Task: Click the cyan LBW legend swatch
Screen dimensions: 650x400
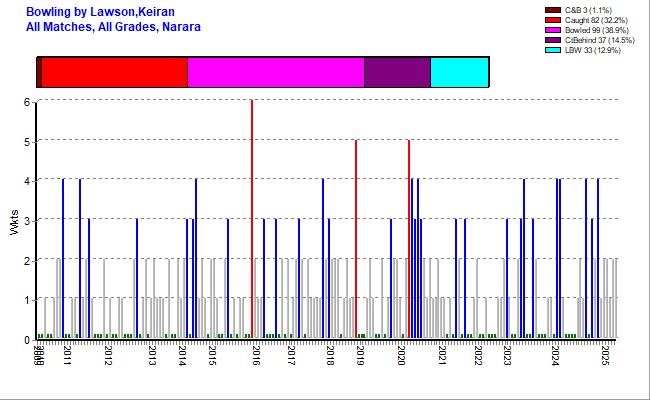Action: click(553, 50)
